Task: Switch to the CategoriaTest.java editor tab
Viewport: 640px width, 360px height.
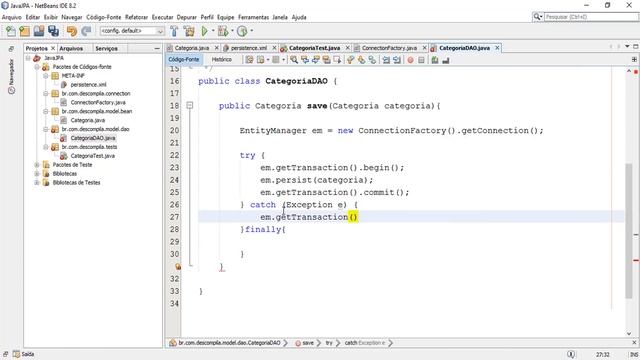Action: click(x=315, y=48)
